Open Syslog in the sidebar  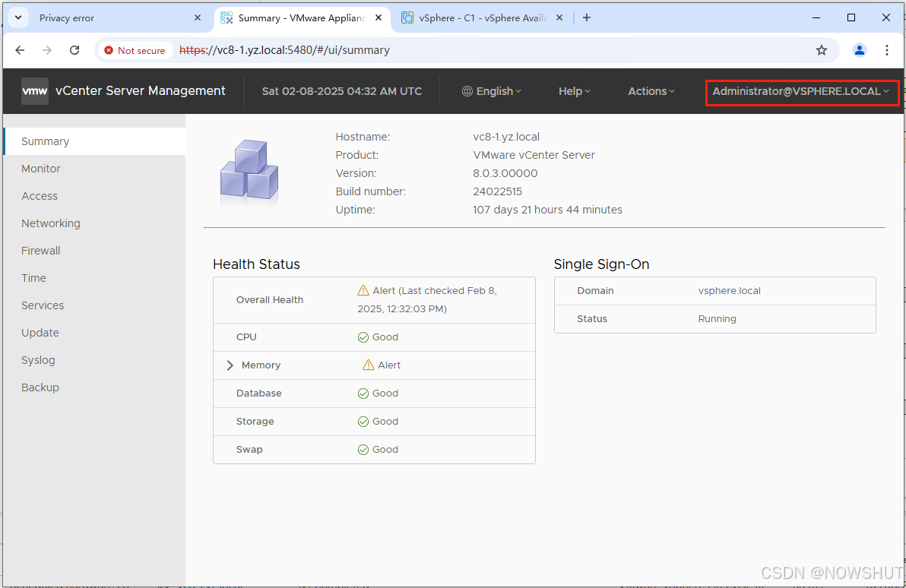[95, 360]
